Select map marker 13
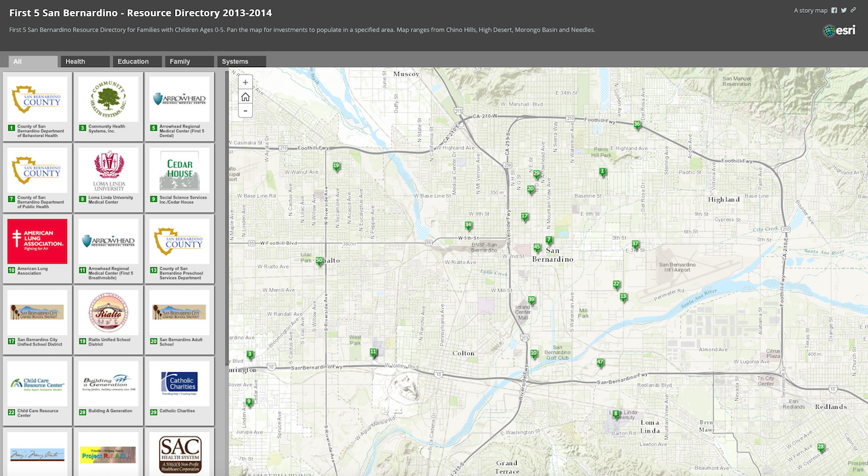 pyautogui.click(x=623, y=297)
